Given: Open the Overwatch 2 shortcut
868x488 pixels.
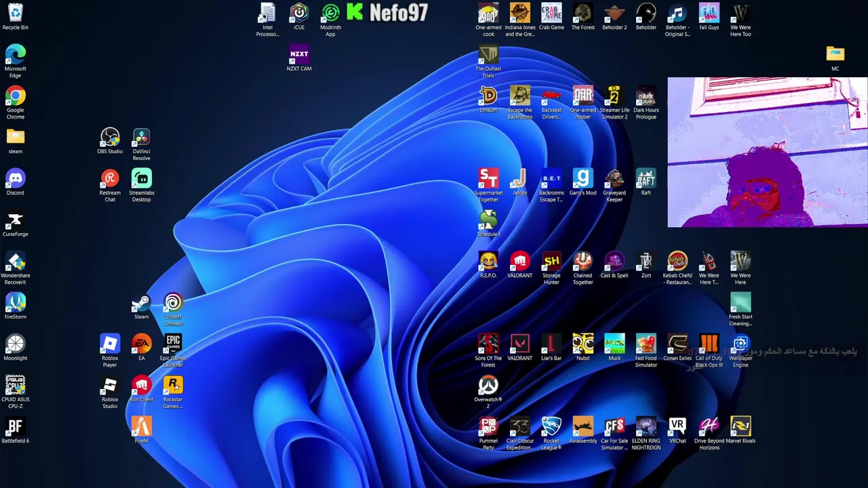Looking at the screenshot, I should point(488,392).
